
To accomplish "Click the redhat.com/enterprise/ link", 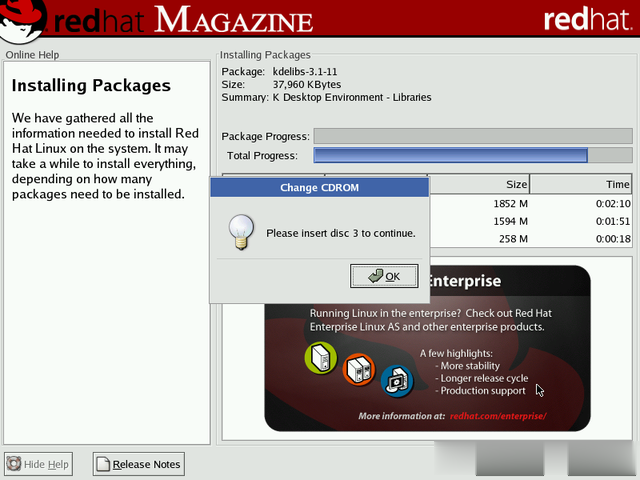I will click(x=498, y=416).
